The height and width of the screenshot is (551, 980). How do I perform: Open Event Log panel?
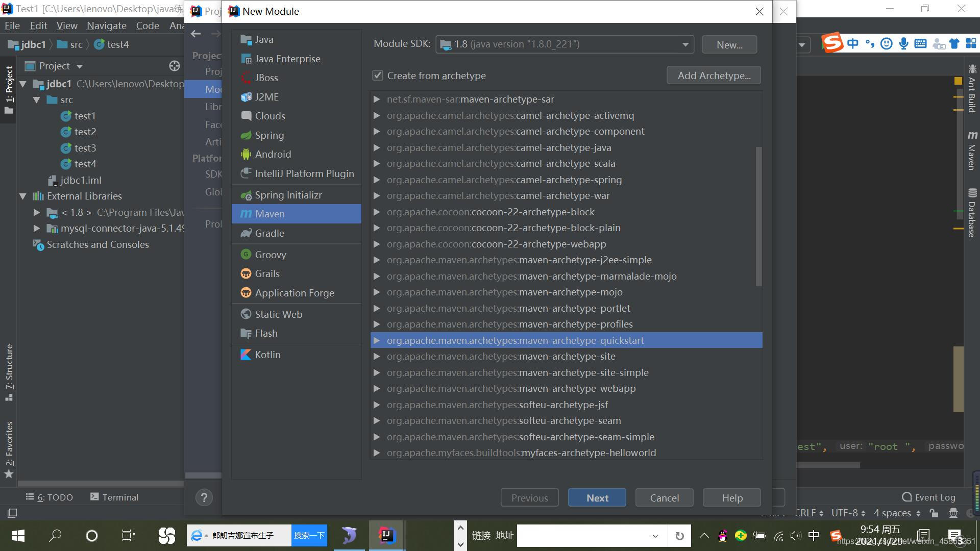click(928, 497)
